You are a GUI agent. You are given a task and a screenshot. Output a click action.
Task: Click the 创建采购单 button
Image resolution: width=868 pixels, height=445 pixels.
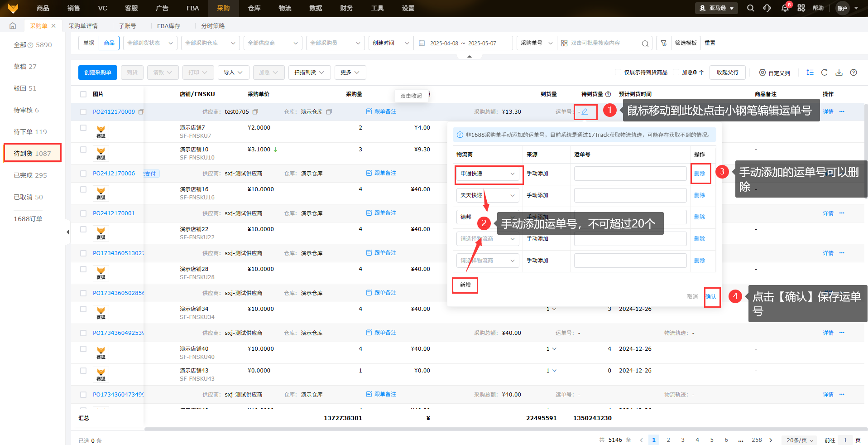(97, 73)
